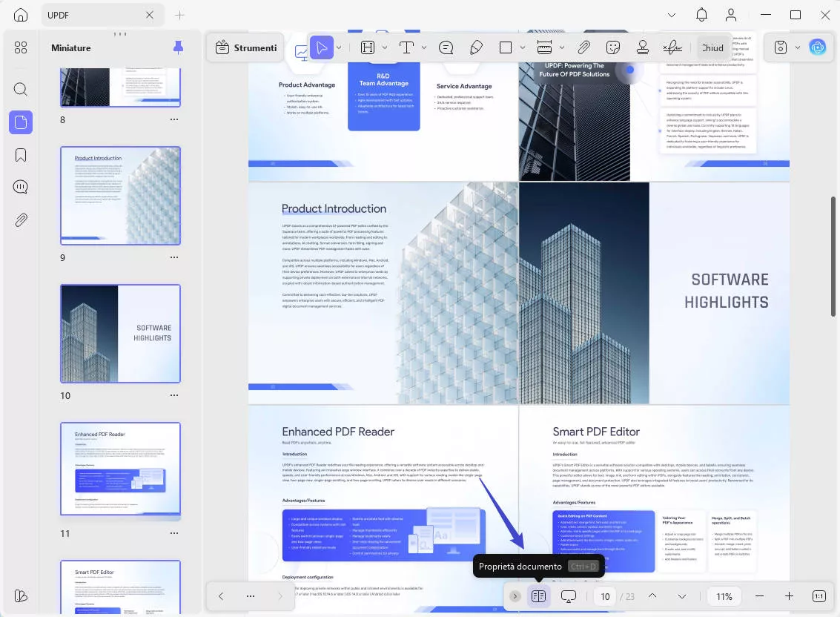Attach a file with paperclip tool
This screenshot has width=840, height=617.
pos(584,47)
